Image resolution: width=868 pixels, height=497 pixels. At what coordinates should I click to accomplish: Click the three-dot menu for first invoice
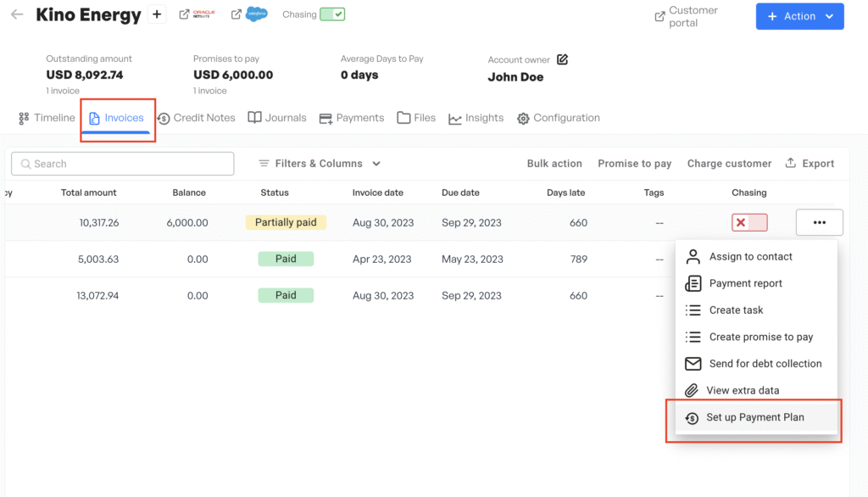819,222
